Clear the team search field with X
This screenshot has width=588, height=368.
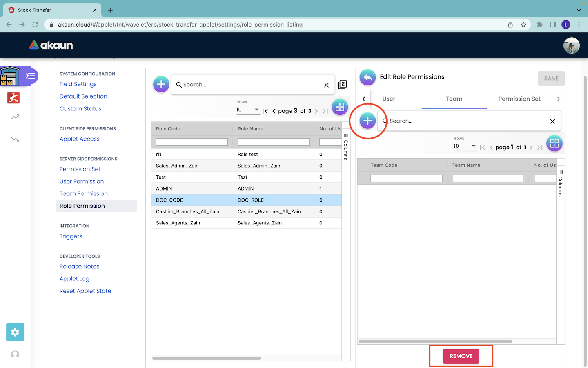(552, 121)
